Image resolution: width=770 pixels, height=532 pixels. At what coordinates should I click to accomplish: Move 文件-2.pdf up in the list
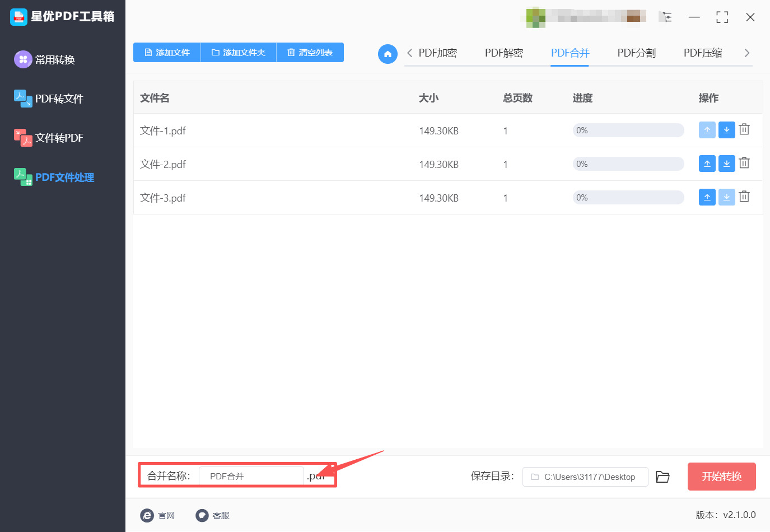click(707, 164)
